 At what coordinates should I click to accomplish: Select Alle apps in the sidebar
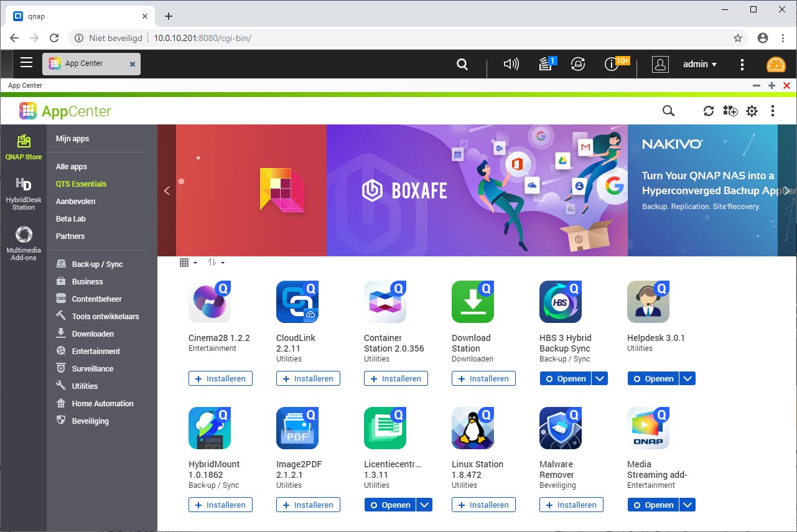click(72, 167)
